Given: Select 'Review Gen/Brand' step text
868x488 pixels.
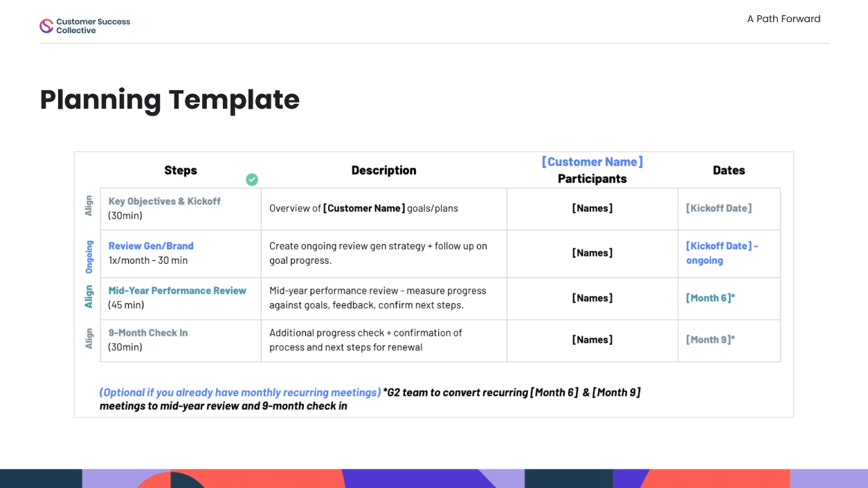Looking at the screenshot, I should tap(151, 246).
